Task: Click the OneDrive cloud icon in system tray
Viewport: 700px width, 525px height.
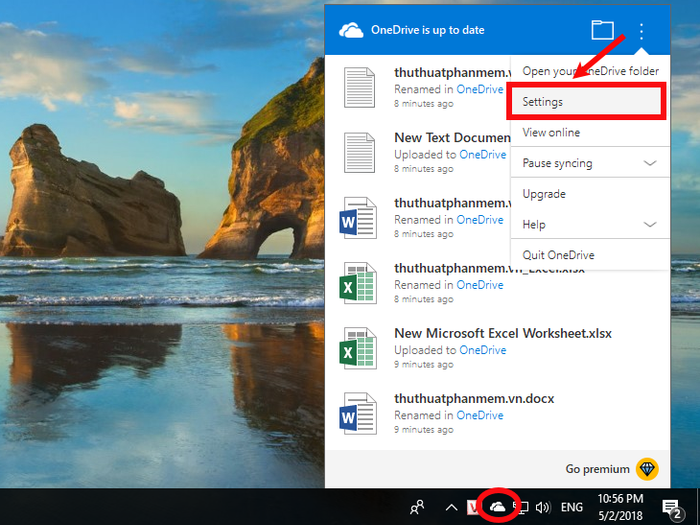Action: click(497, 506)
